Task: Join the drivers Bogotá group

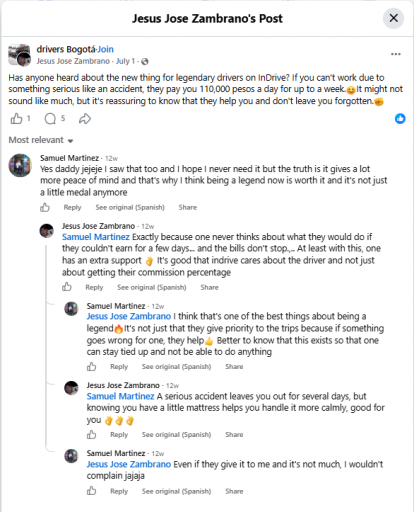Action: tap(106, 49)
